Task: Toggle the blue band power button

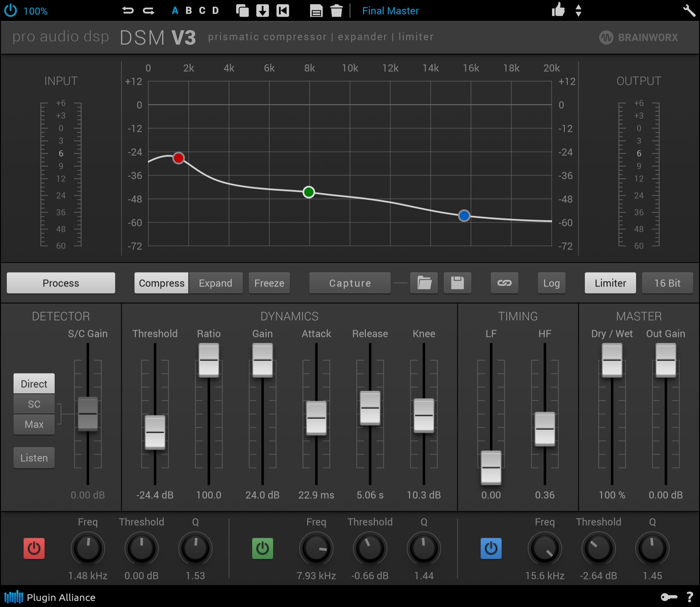Action: point(491,549)
